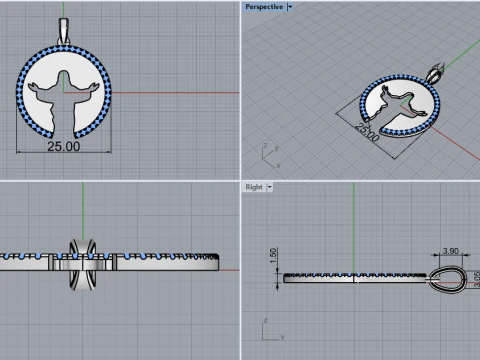The height and width of the screenshot is (360, 480).
Task: Expand the Right viewport dropdown arrow
Action: click(269, 187)
